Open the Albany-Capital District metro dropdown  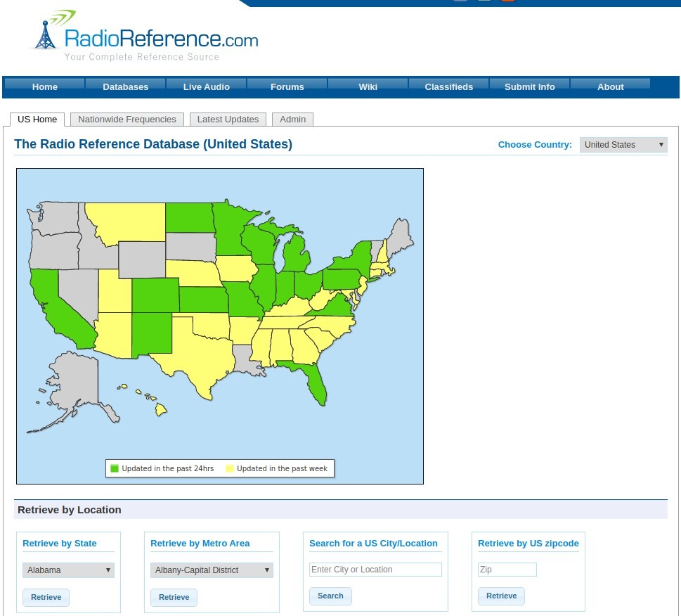[212, 570]
